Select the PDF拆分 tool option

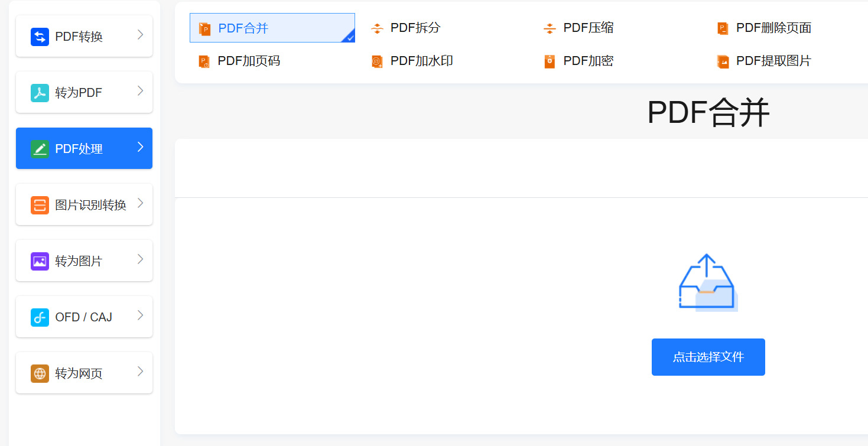point(415,28)
